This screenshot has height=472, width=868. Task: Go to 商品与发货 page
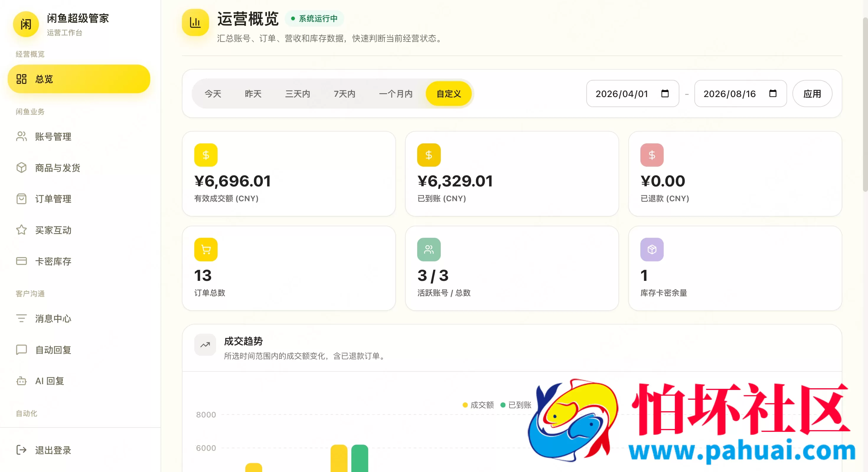click(x=79, y=168)
